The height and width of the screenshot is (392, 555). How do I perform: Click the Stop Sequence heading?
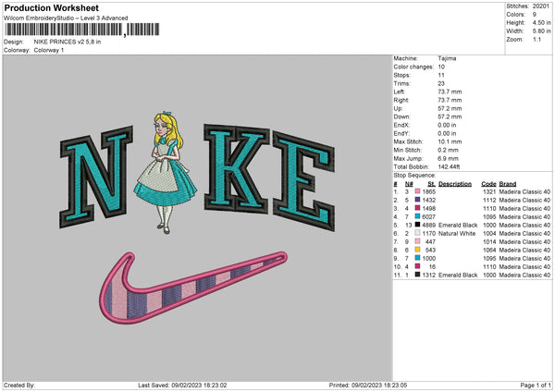click(x=414, y=175)
